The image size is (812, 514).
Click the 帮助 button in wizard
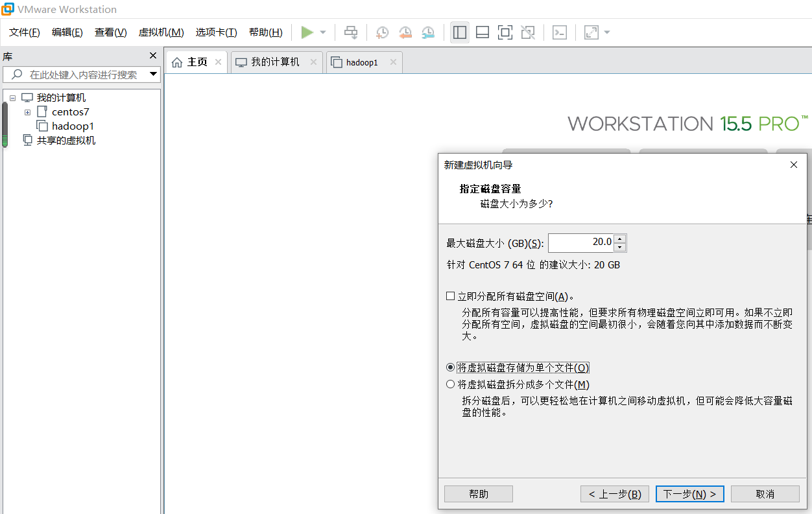[x=479, y=494]
